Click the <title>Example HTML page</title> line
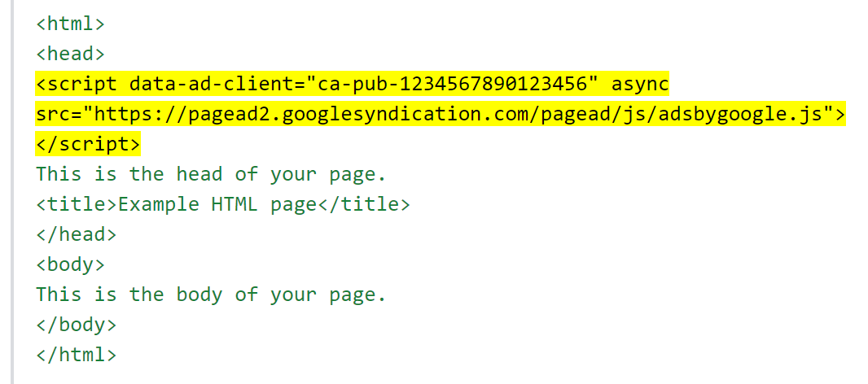The height and width of the screenshot is (384, 868). [x=223, y=204]
